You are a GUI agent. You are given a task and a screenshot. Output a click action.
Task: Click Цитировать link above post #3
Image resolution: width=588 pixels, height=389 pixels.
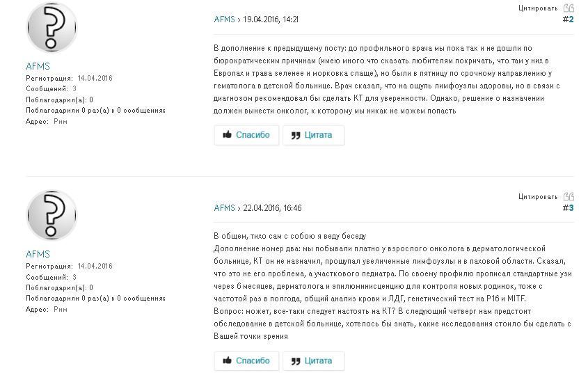(x=538, y=196)
